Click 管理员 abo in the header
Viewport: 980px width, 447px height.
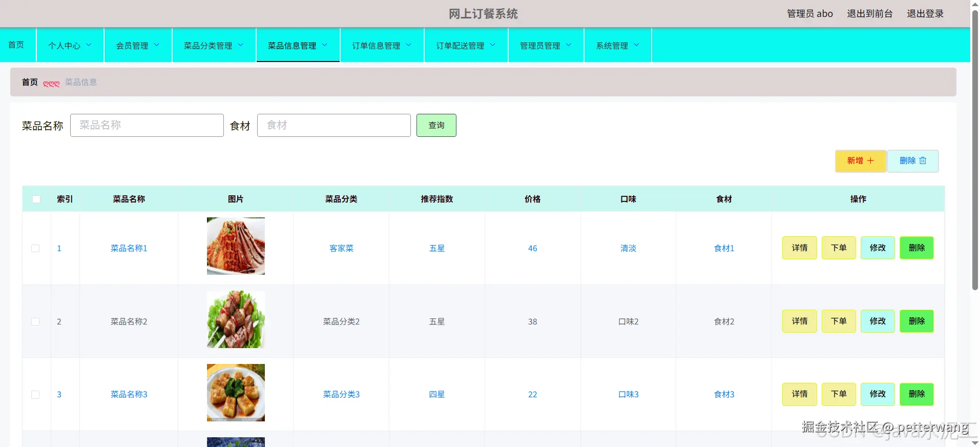point(810,14)
